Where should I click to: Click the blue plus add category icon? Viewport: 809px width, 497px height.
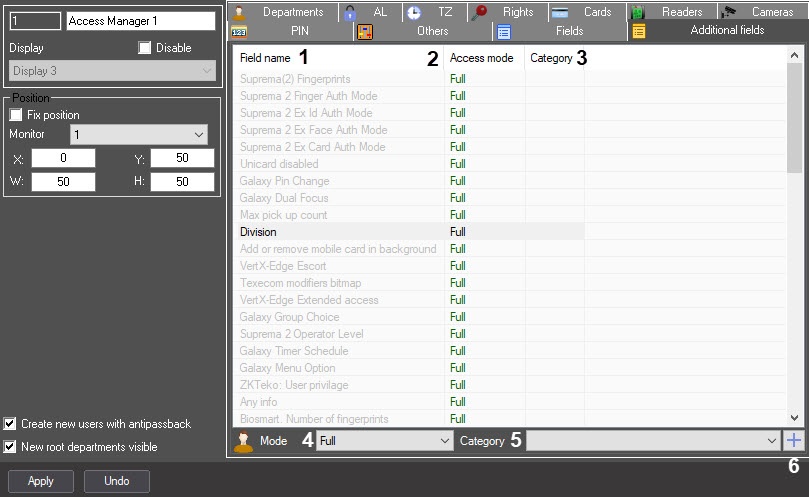point(794,441)
